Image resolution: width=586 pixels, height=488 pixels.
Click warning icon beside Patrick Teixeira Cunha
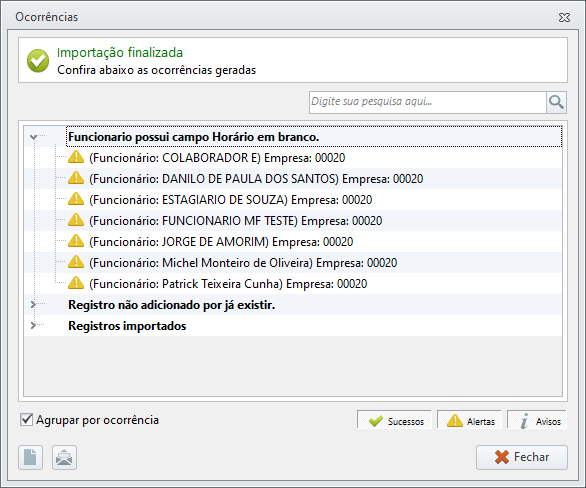pyautogui.click(x=76, y=283)
